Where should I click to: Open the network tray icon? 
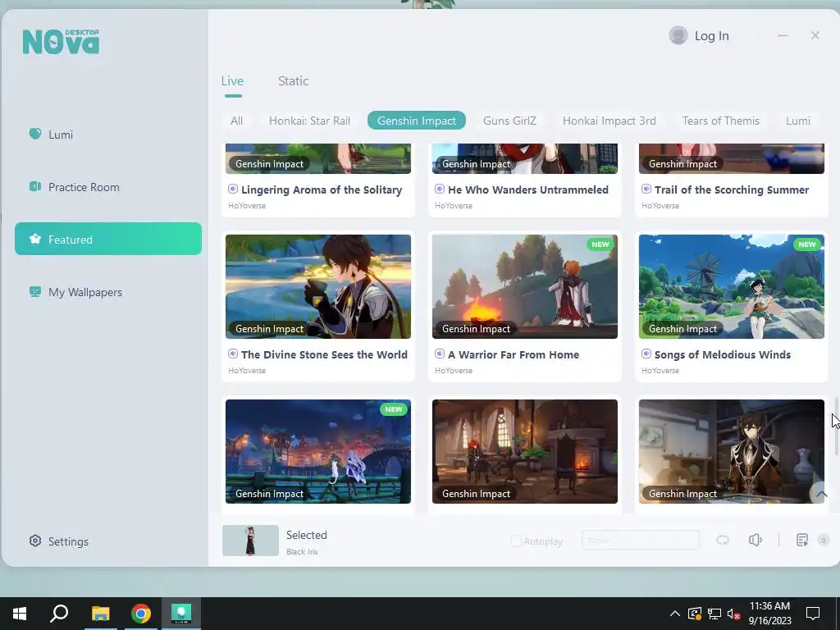714,614
